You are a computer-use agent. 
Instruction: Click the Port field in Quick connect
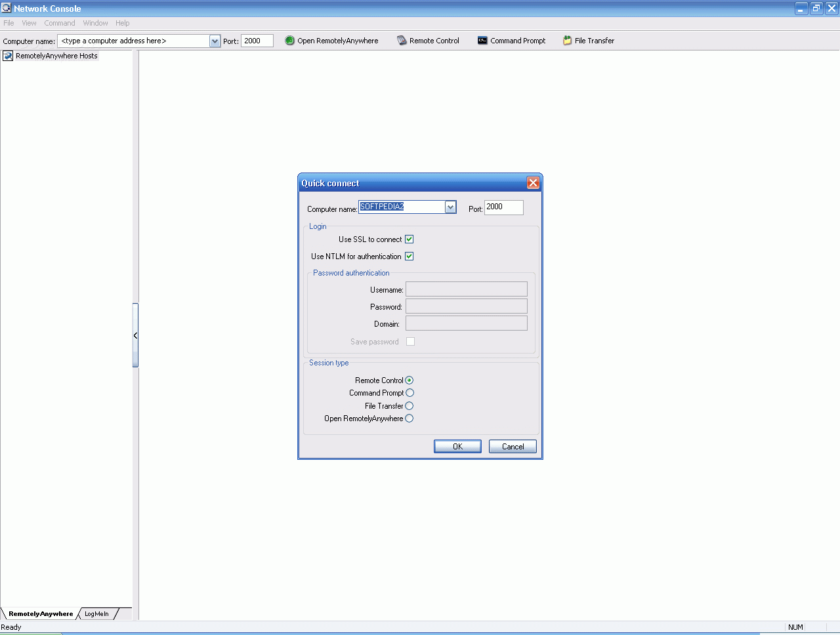(504, 207)
